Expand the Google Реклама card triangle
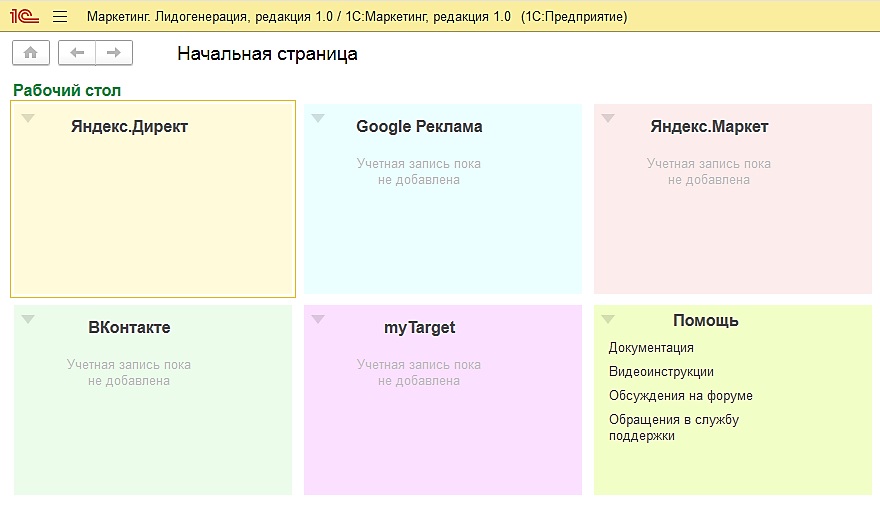This screenshot has height=517, width=880. click(x=318, y=118)
